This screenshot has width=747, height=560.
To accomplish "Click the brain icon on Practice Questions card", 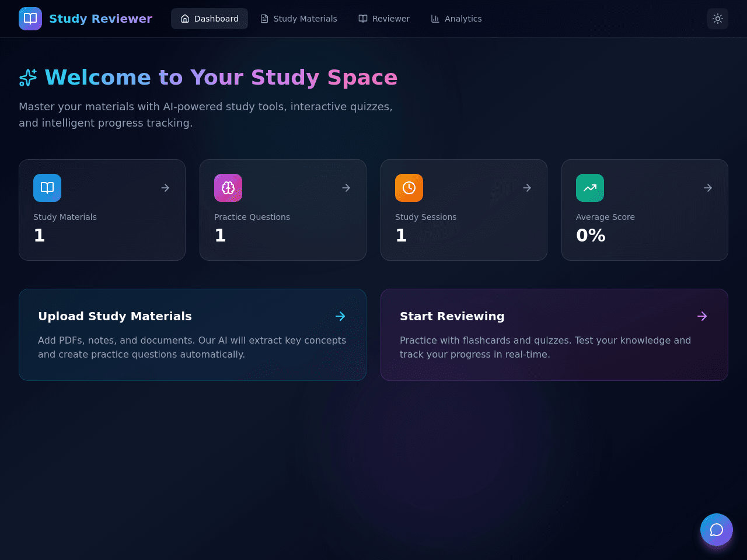I will click(x=228, y=188).
